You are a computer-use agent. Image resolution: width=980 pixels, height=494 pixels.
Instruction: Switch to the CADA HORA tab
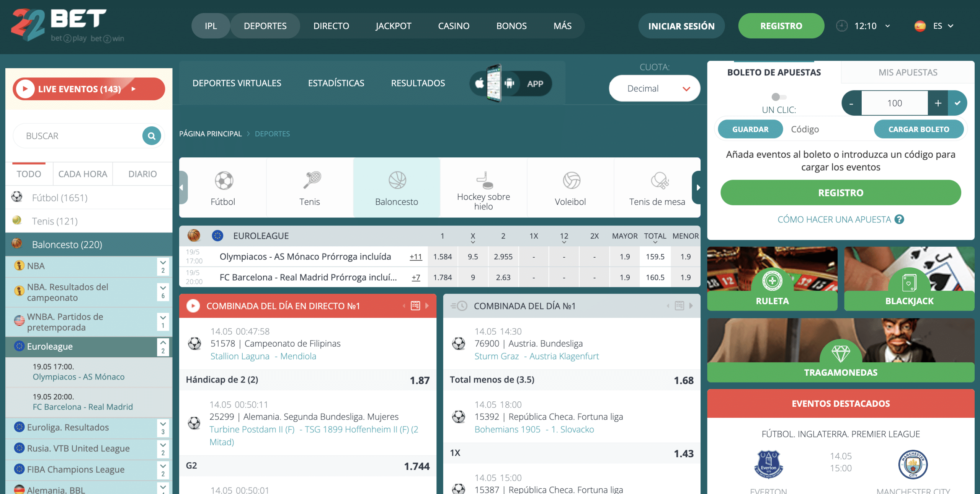(x=83, y=174)
